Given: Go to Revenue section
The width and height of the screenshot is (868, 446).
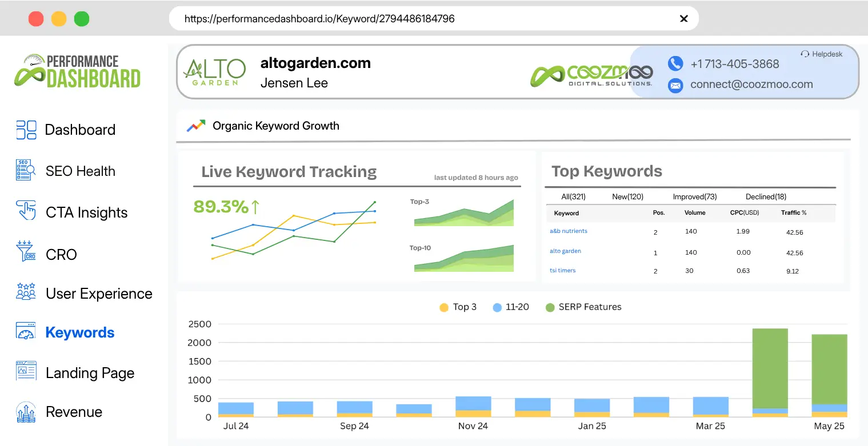Looking at the screenshot, I should (x=74, y=412).
